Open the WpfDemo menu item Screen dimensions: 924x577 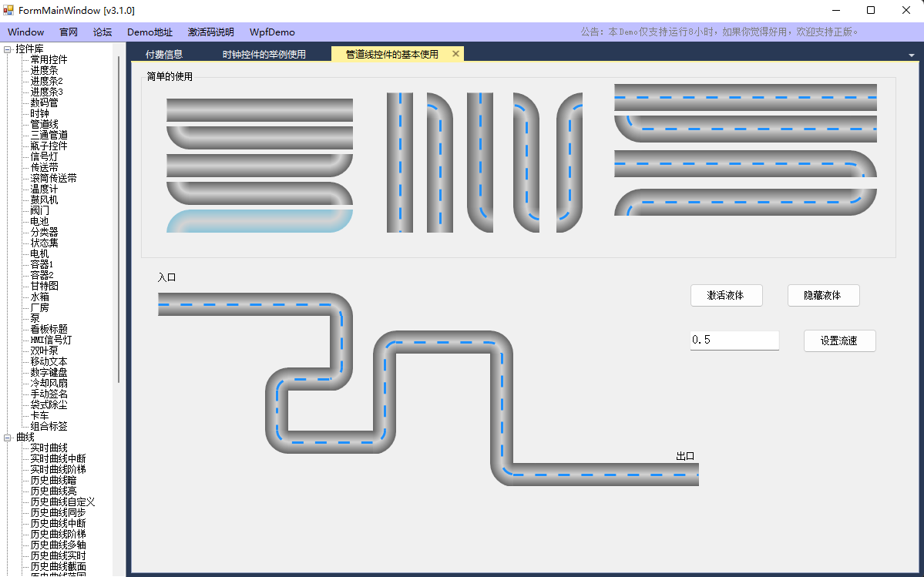click(271, 32)
